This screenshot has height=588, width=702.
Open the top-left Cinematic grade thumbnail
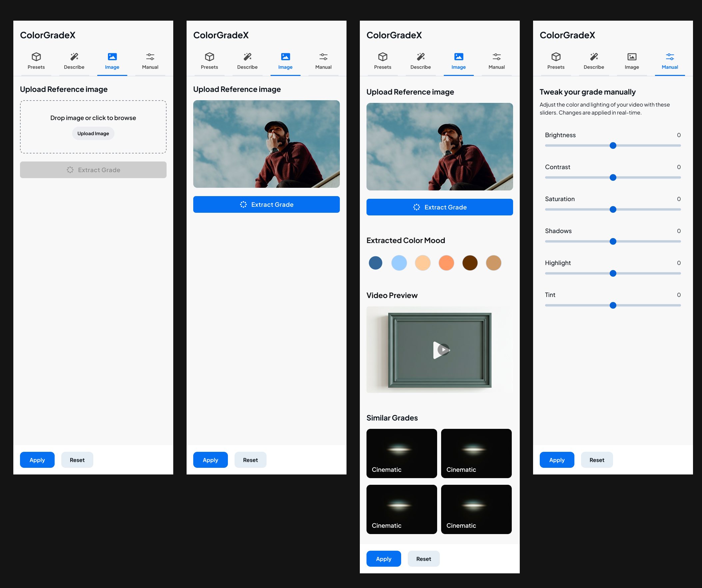[401, 453]
